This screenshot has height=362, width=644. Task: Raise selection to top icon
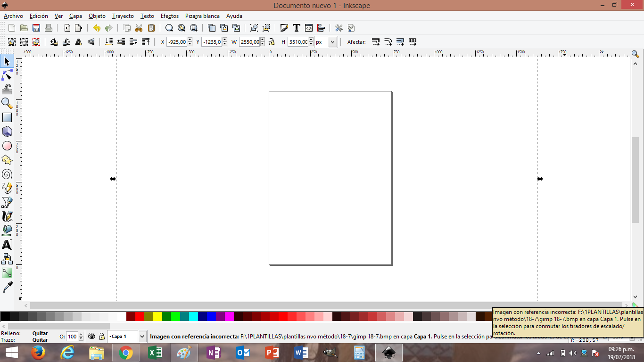point(146,42)
